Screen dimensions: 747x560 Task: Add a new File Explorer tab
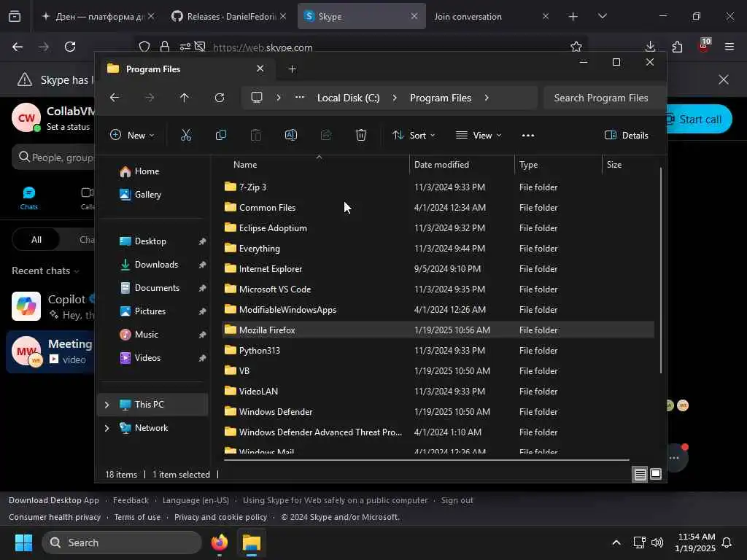(292, 69)
